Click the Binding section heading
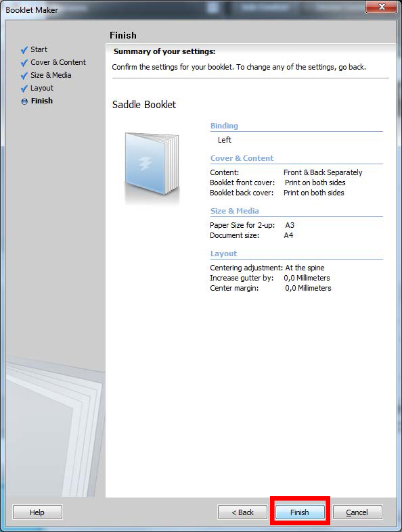Screen dimensions: 402x532 point(224,126)
